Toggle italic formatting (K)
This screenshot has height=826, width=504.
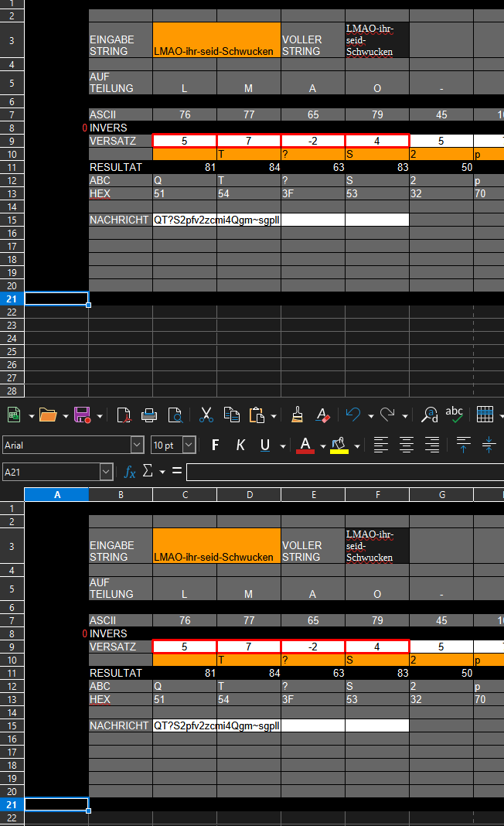[x=240, y=445]
